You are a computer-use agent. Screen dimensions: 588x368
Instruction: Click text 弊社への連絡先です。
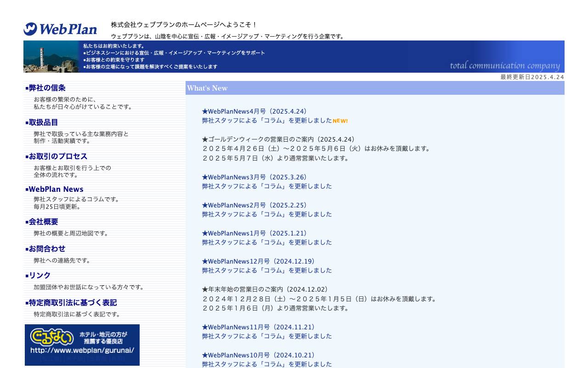click(x=62, y=260)
